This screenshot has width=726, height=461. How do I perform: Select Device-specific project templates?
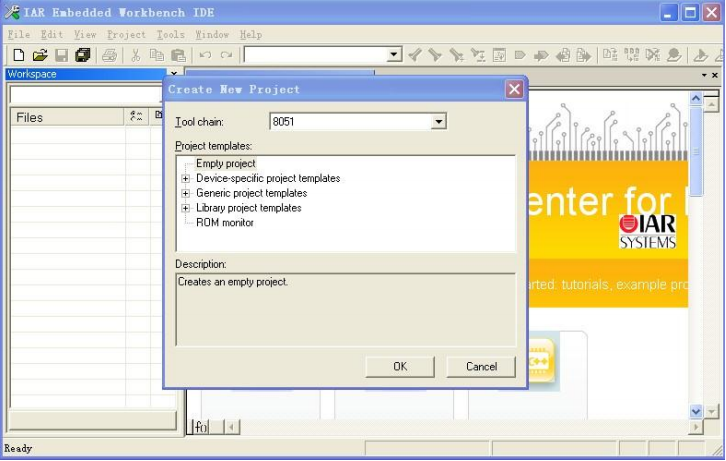pyautogui.click(x=268, y=178)
